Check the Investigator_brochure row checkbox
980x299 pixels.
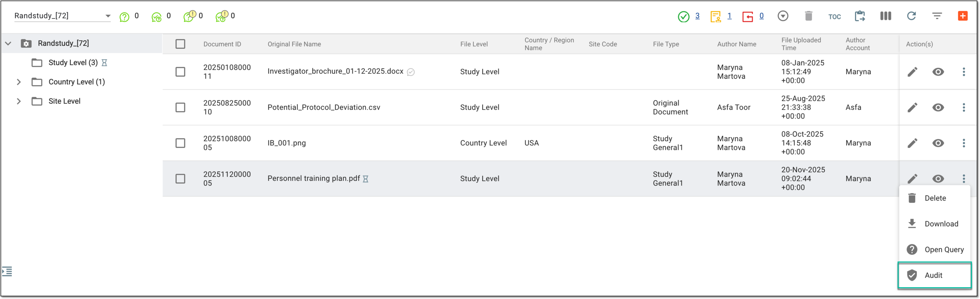tap(180, 72)
